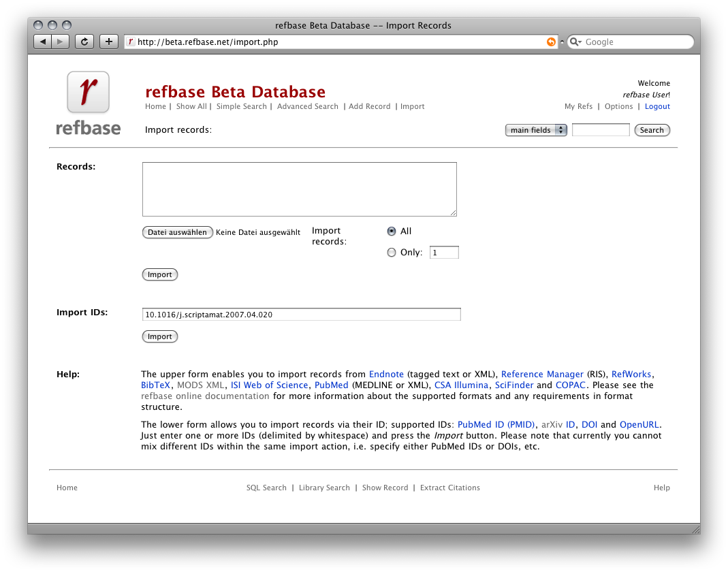Open the Add Record navigation link
This screenshot has height=572, width=728.
370,106
